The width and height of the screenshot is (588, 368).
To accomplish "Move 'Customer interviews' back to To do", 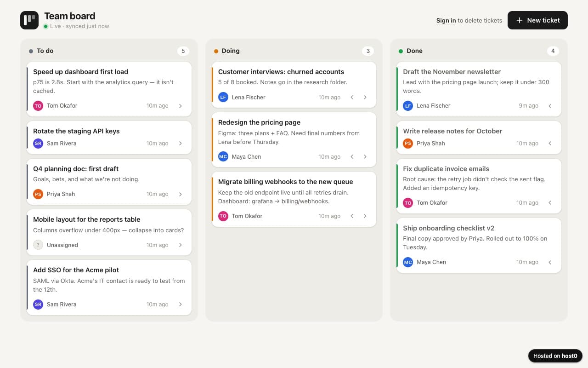I will coord(352,98).
